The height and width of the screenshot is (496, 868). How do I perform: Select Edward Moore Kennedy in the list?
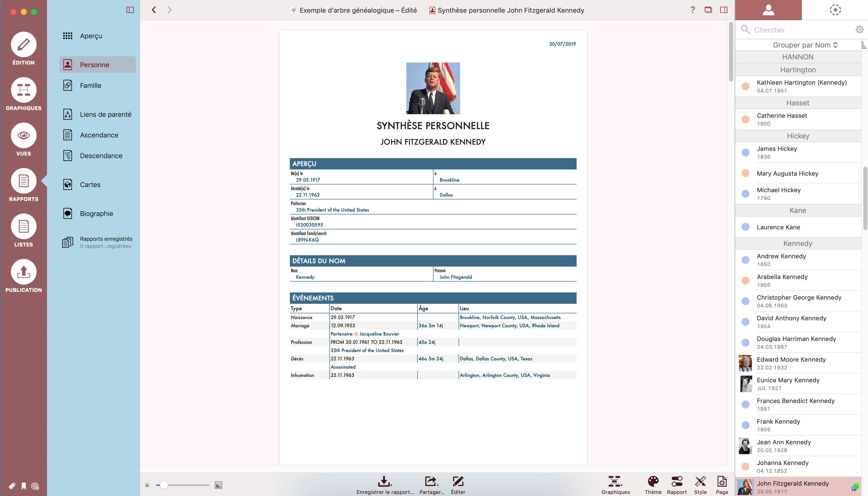pyautogui.click(x=798, y=363)
